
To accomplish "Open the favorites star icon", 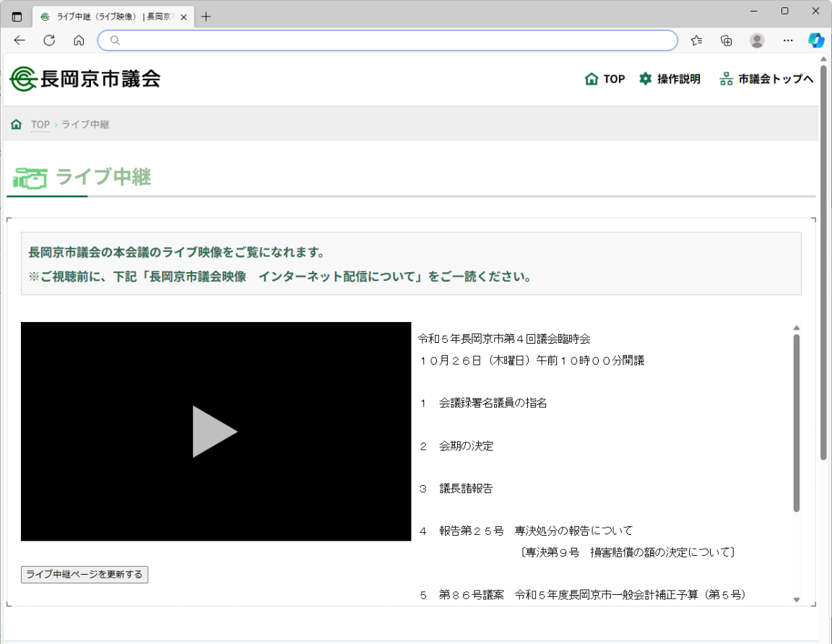I will (x=697, y=40).
